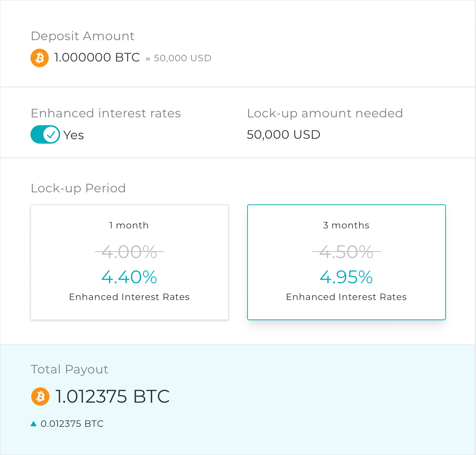Toggle the Enhanced interest rates switch

pyautogui.click(x=45, y=134)
